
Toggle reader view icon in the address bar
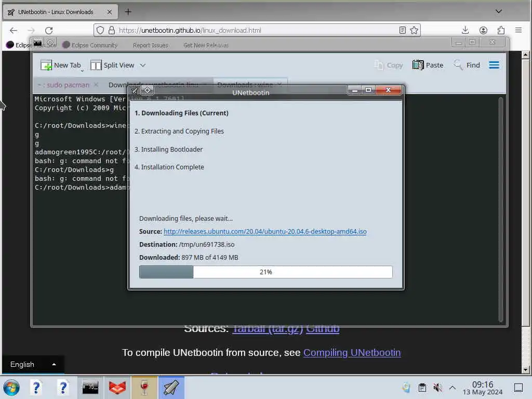coord(403,30)
